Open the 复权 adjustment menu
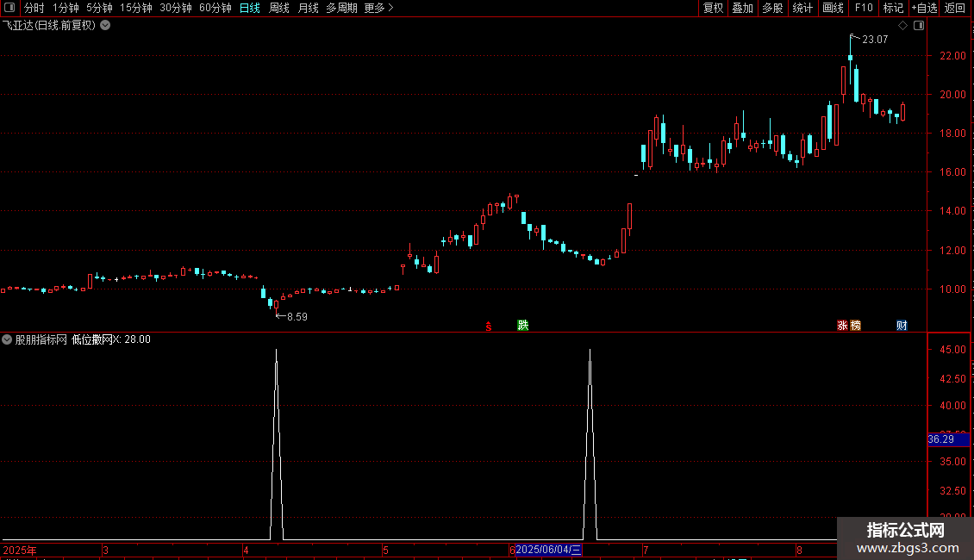The height and width of the screenshot is (560, 974). click(x=713, y=8)
